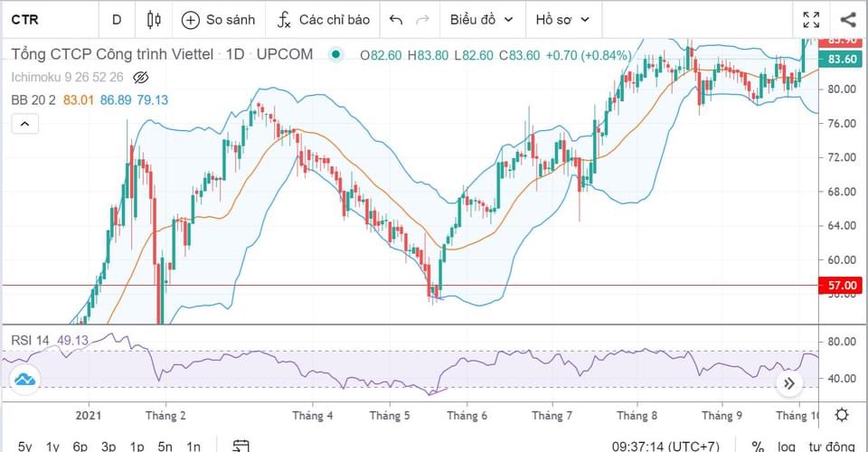
Task: Open the Biểu đồ dropdown
Action: coord(482,20)
